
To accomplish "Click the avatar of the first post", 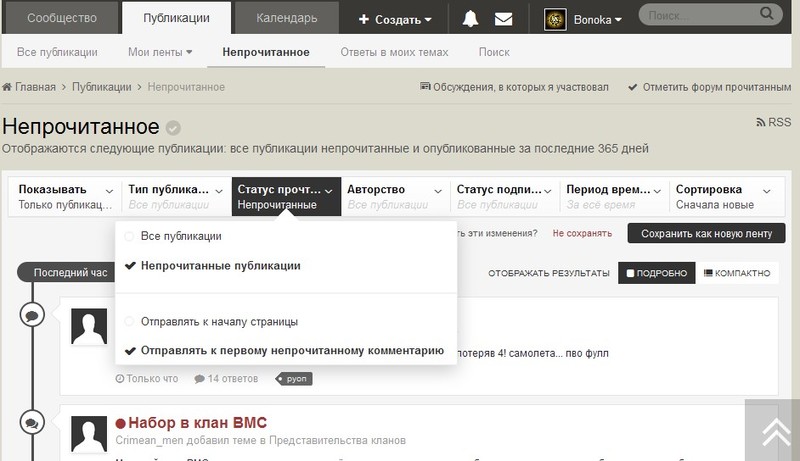I will point(89,326).
